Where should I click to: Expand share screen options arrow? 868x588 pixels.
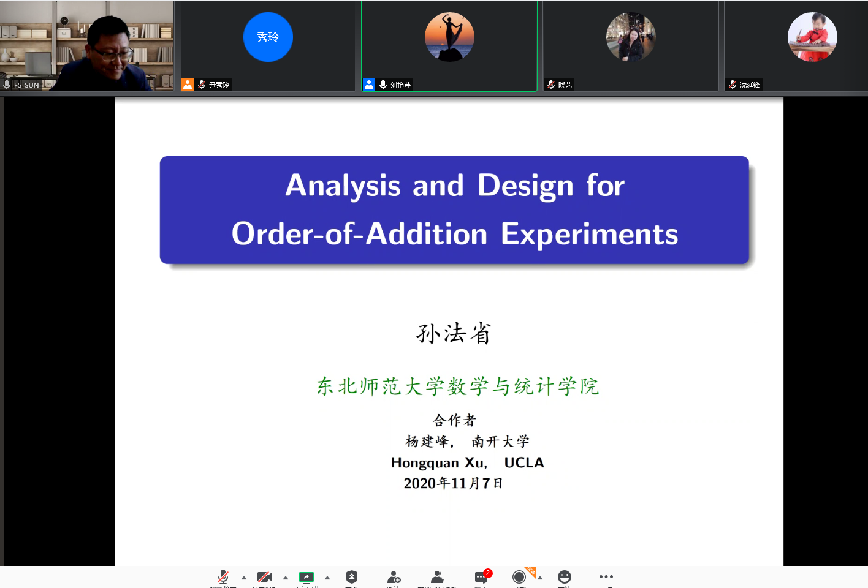pos(327,578)
